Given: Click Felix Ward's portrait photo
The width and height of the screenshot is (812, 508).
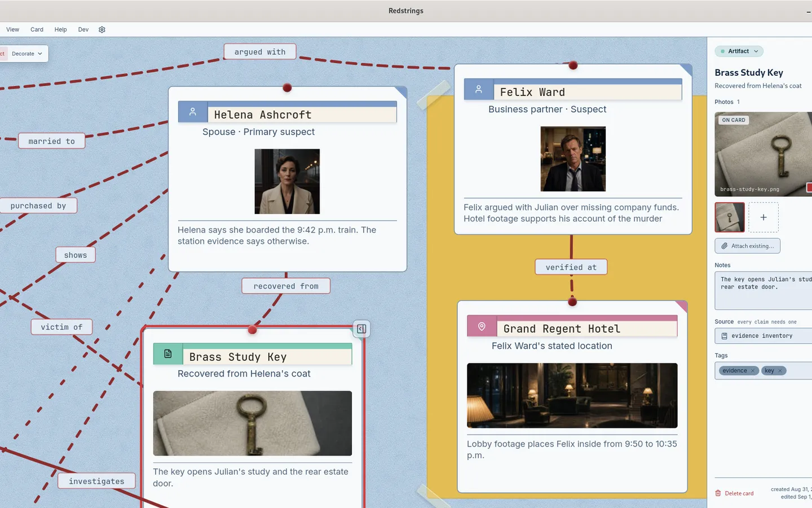Looking at the screenshot, I should point(573,159).
